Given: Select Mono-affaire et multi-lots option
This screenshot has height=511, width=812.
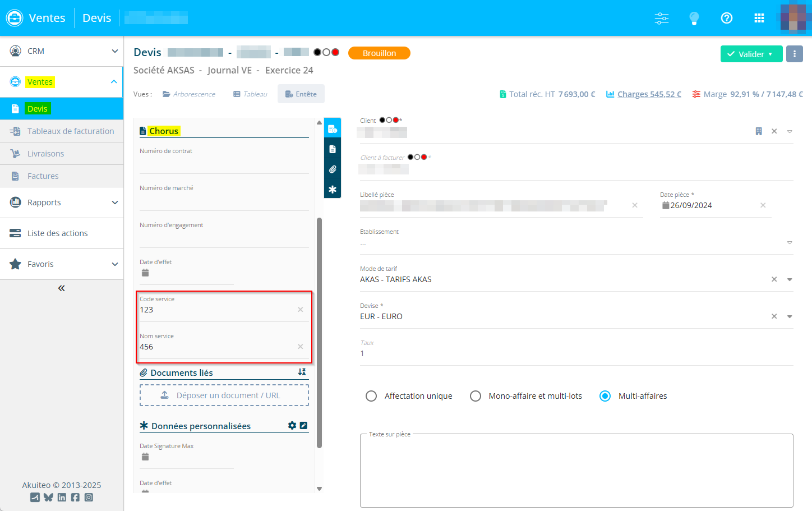Looking at the screenshot, I should [x=476, y=396].
